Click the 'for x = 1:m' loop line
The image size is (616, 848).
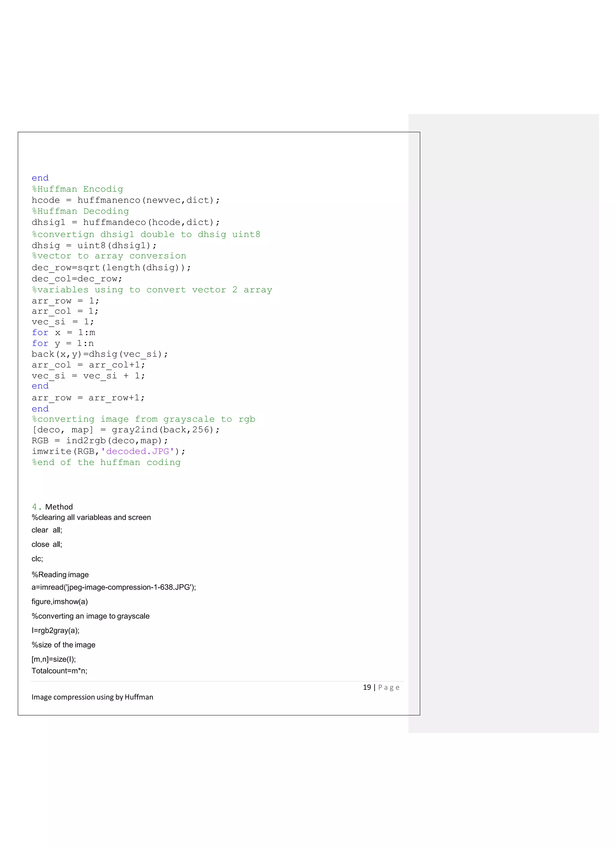[63, 333]
